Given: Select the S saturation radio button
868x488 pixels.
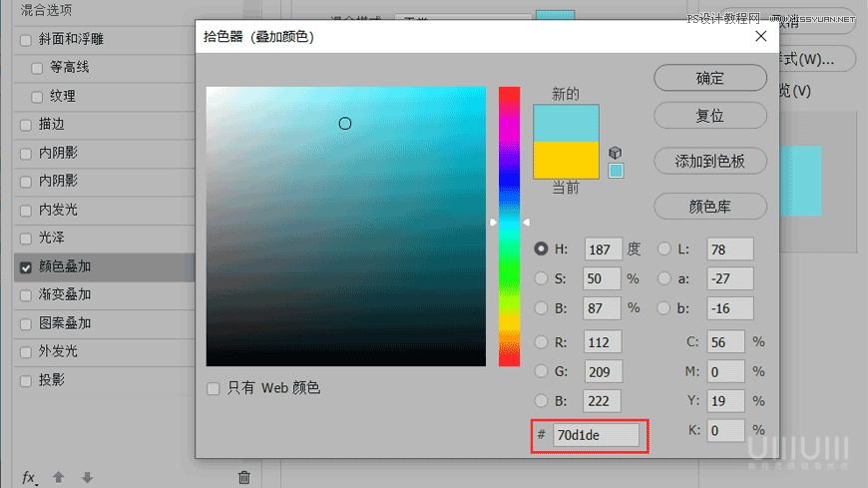Looking at the screenshot, I should (x=541, y=278).
